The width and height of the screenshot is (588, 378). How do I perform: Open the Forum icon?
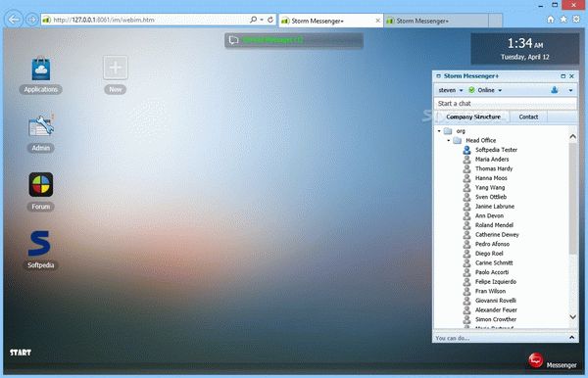pos(41,184)
